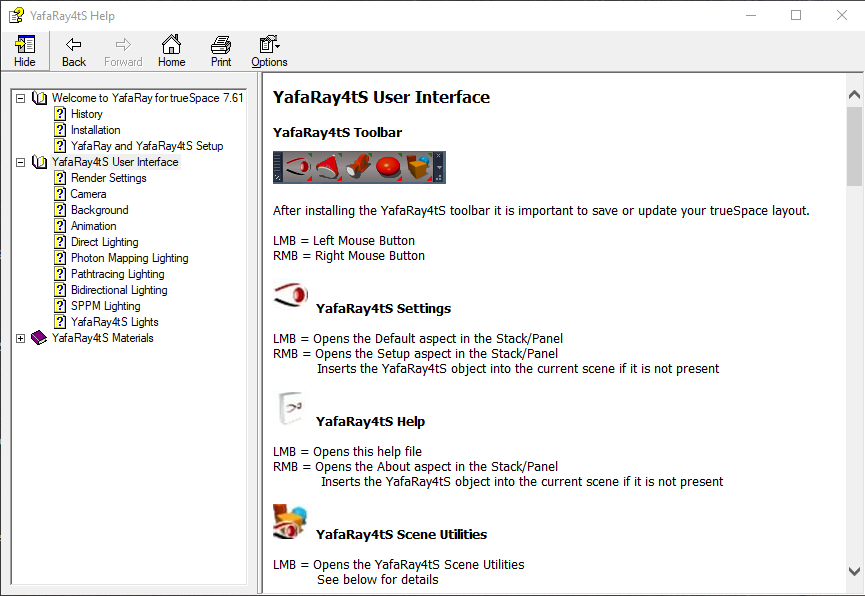Click the Forward arrow toolbar button
This screenshot has width=865, height=596.
[x=123, y=51]
